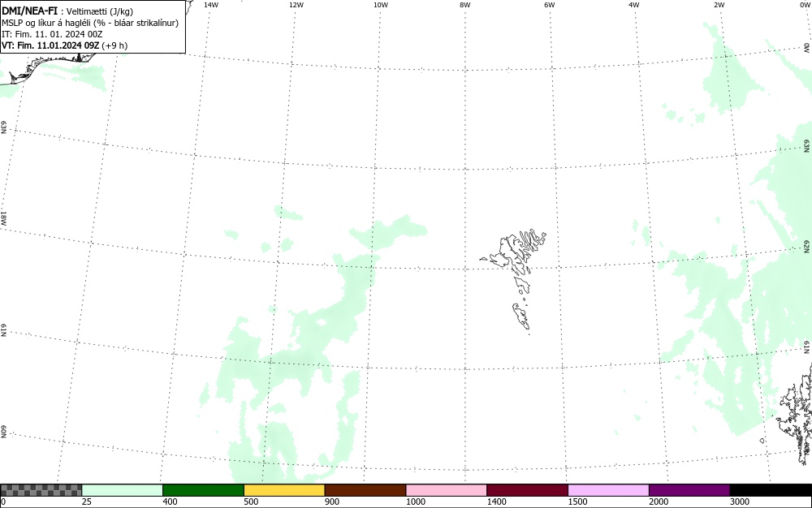Click the 18W label on left edge
This screenshot has height=508, width=812.
coord(3,217)
